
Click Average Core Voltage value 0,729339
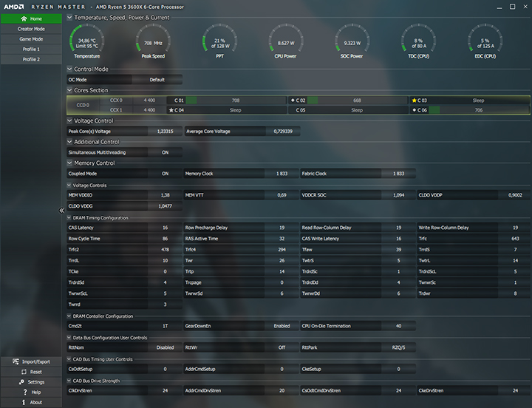(283, 132)
